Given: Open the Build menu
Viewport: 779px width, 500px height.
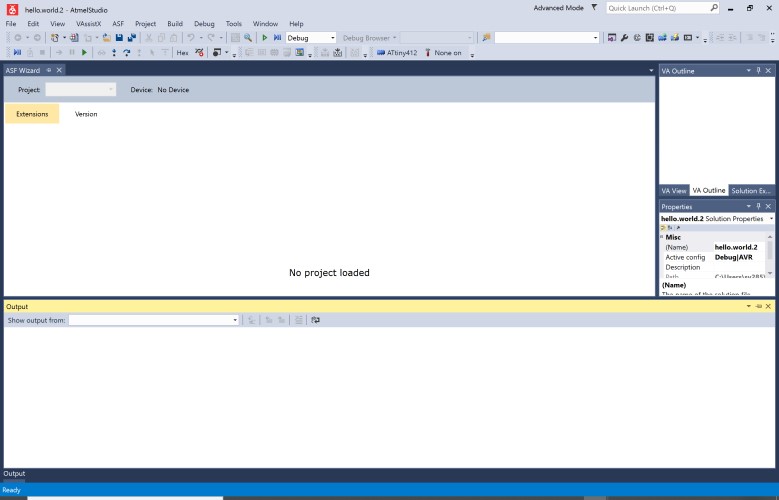Looking at the screenshot, I should 175,23.
